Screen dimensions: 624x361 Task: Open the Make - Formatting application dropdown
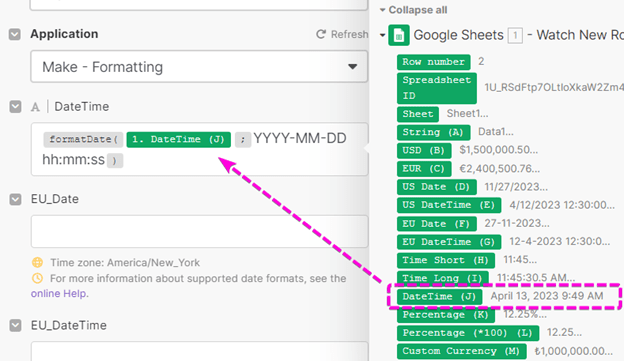click(199, 66)
